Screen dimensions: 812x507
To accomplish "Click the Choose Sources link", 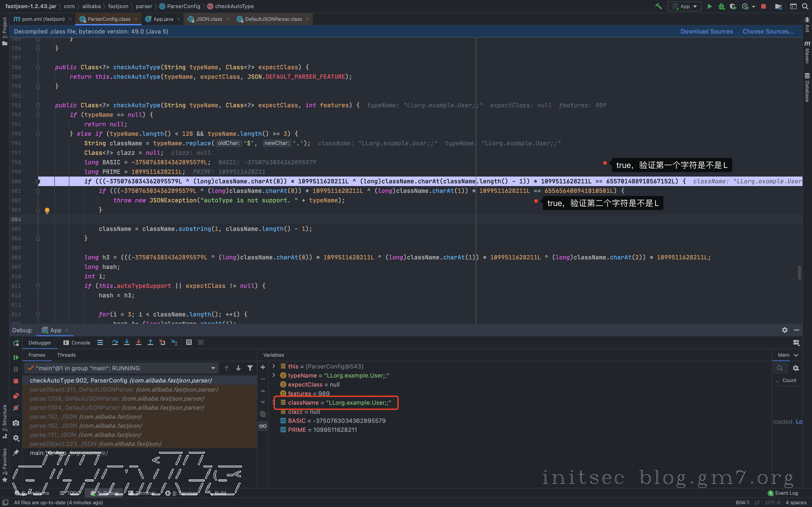I will (x=768, y=31).
